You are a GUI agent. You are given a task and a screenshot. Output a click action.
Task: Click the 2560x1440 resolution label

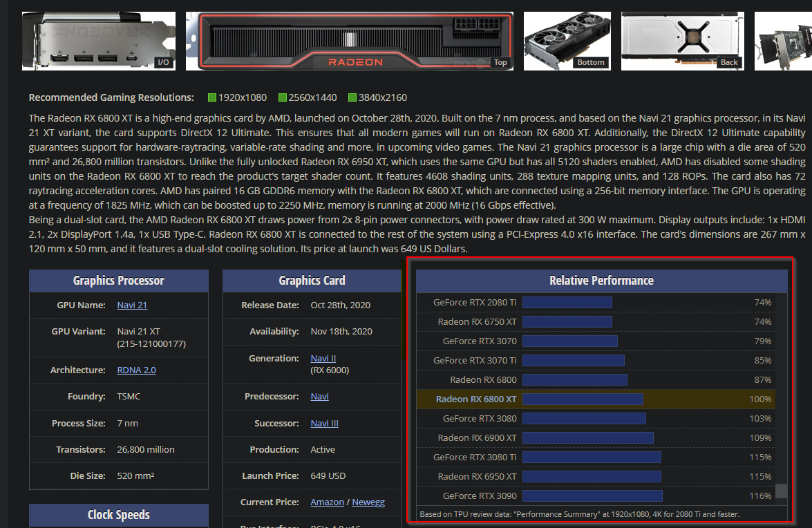point(312,97)
